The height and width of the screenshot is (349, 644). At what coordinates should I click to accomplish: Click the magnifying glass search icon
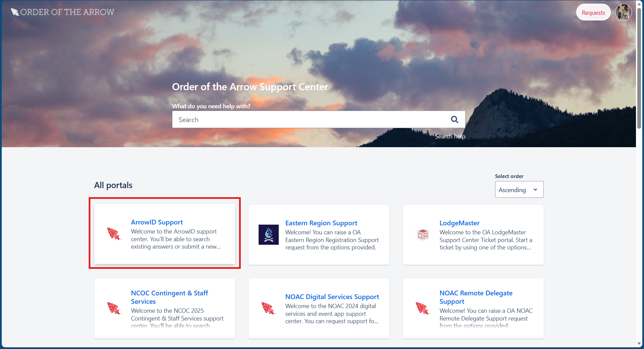(454, 120)
